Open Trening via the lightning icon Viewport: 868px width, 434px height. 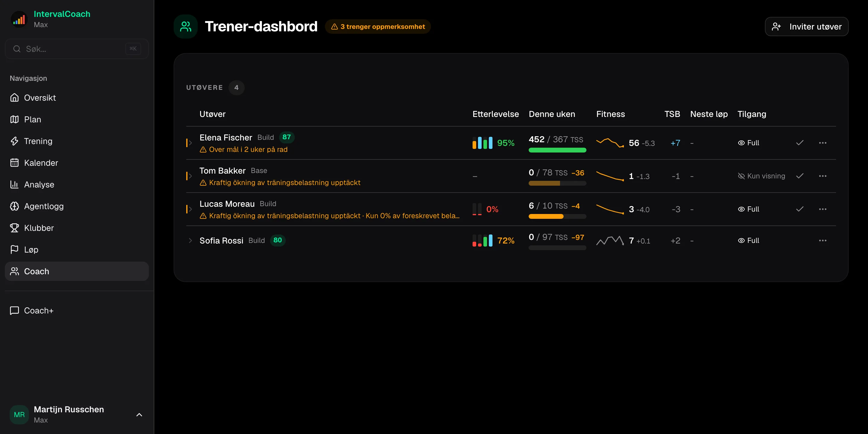click(x=14, y=141)
